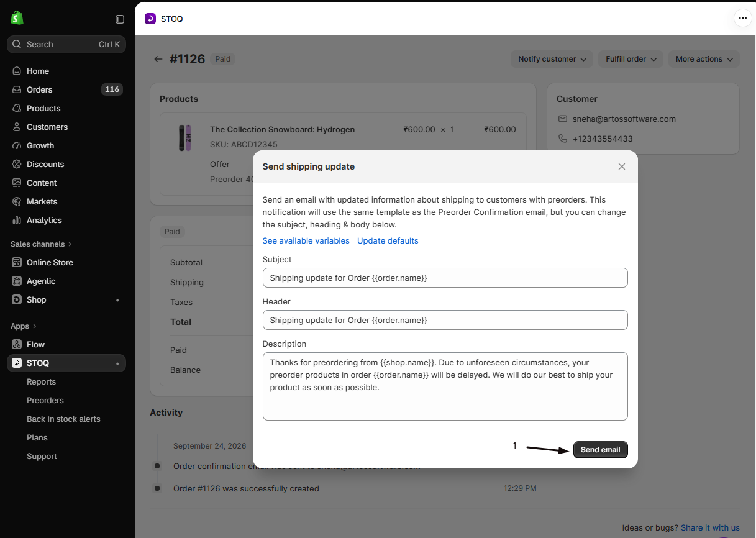
Task: Collapse the sidebar panel toggle icon
Action: (120, 19)
